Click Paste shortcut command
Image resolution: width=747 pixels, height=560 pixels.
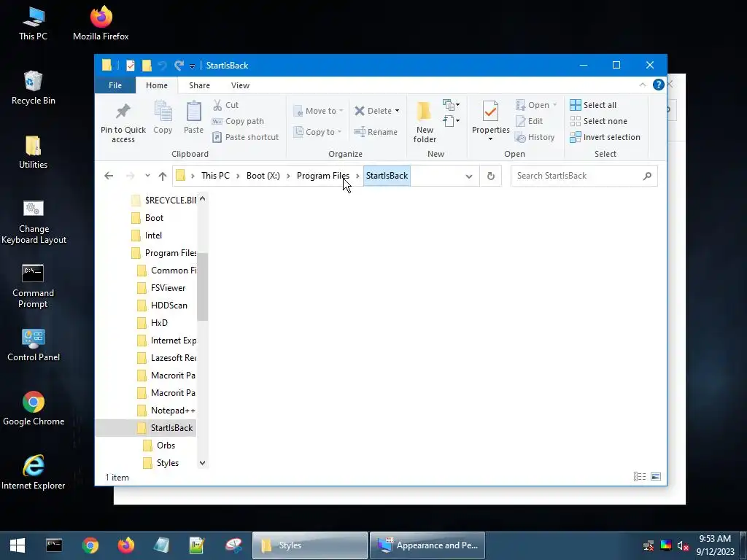coord(245,137)
